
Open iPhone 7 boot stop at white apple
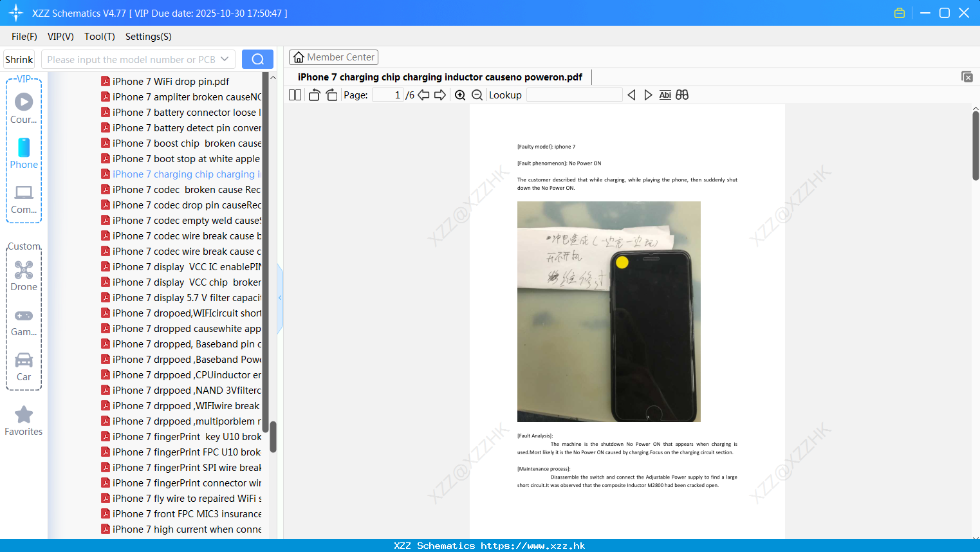coord(181,159)
